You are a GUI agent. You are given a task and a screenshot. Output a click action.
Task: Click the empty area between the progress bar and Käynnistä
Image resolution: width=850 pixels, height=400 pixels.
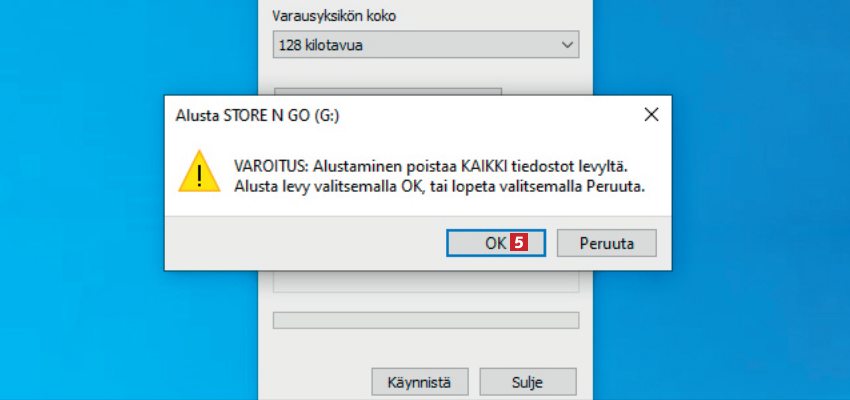426,348
